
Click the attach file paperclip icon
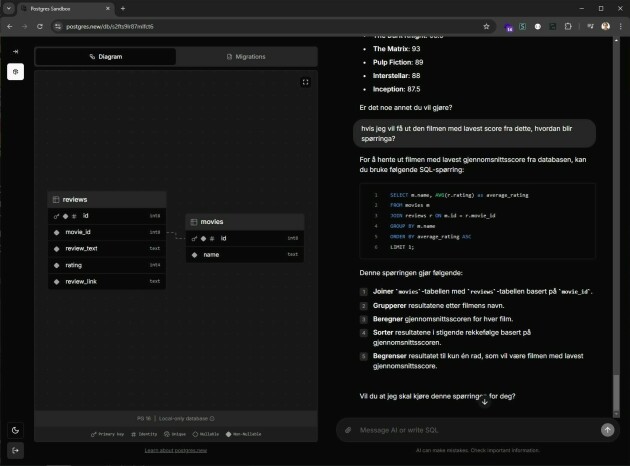coord(348,430)
